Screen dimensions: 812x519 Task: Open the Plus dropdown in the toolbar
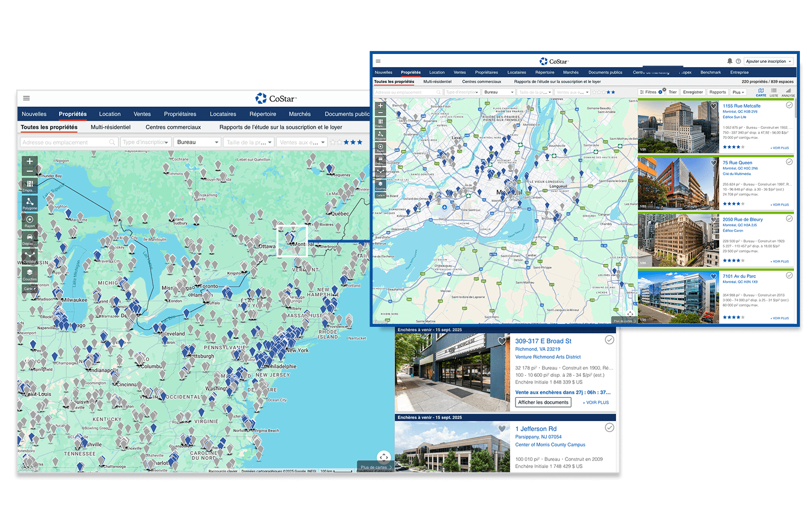tap(738, 92)
